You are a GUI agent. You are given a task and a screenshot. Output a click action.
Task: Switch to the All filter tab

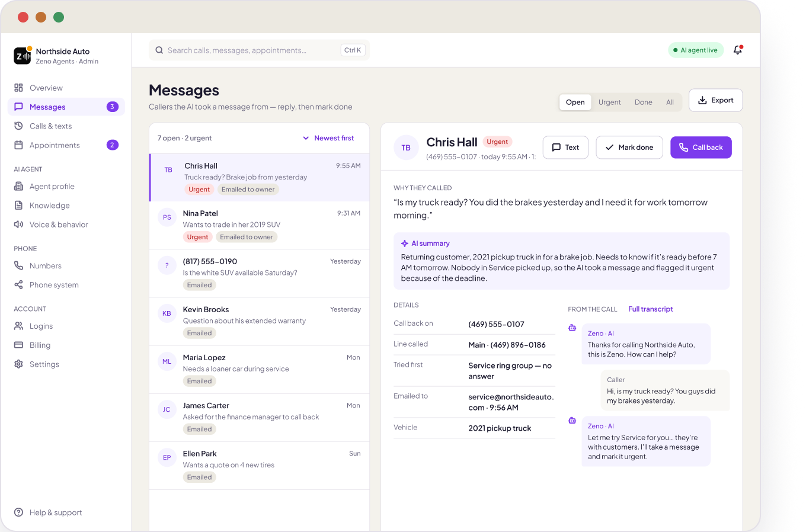[x=670, y=102]
